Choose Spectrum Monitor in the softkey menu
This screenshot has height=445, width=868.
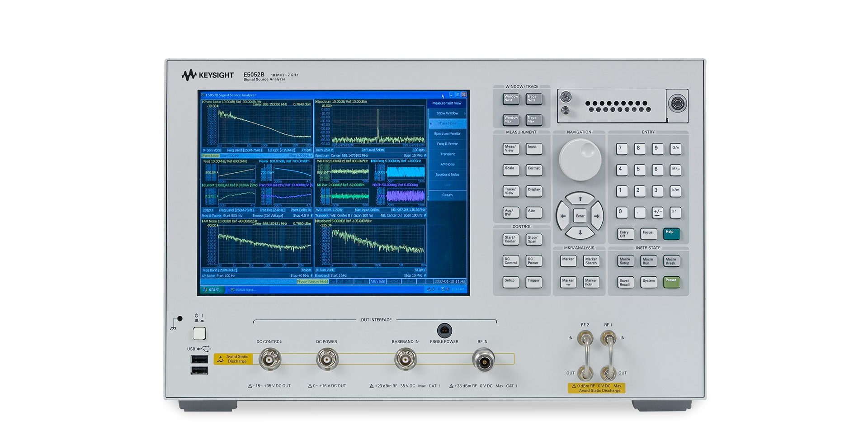pos(447,134)
